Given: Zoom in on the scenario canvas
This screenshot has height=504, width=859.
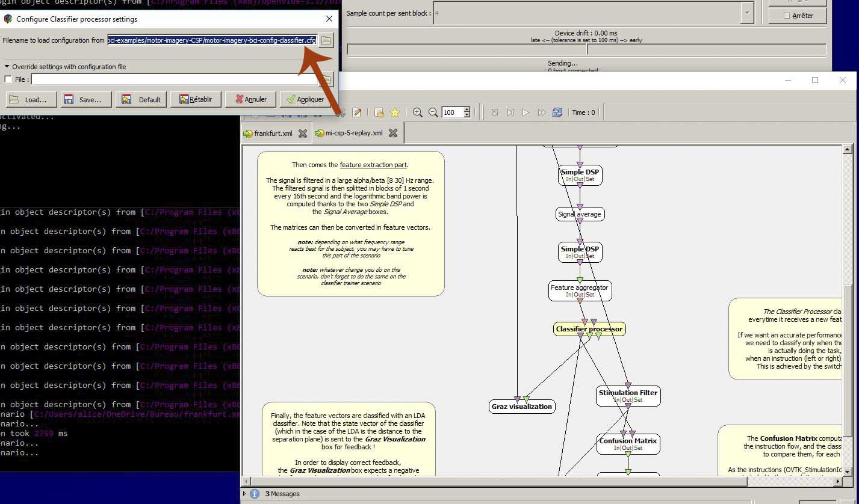Looking at the screenshot, I should 417,112.
